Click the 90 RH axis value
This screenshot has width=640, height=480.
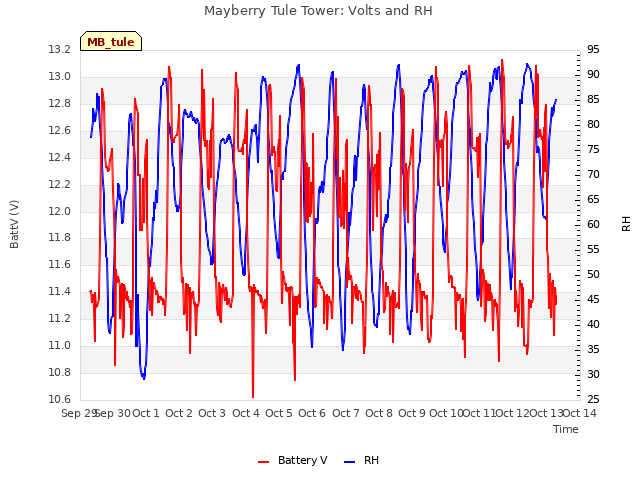pyautogui.click(x=593, y=74)
